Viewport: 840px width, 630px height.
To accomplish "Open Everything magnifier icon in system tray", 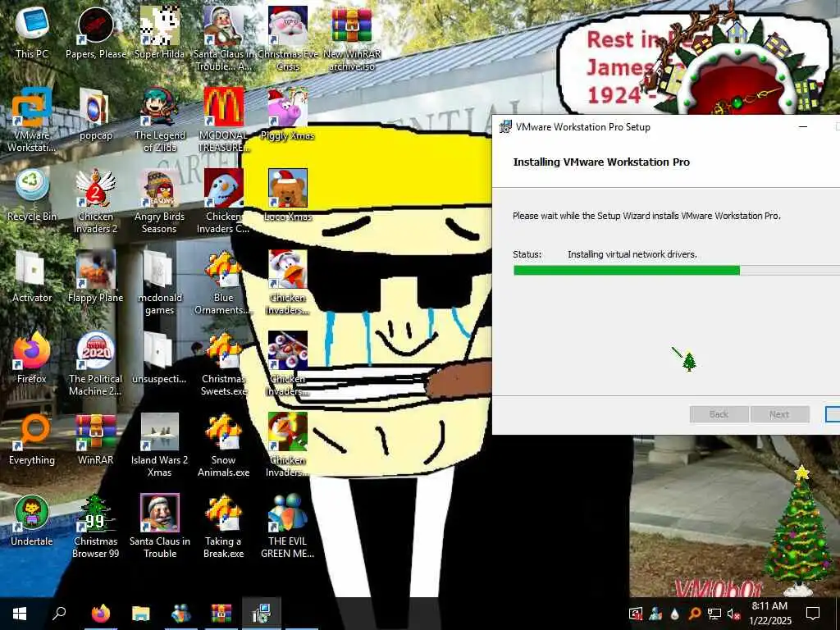I will coord(694,614).
